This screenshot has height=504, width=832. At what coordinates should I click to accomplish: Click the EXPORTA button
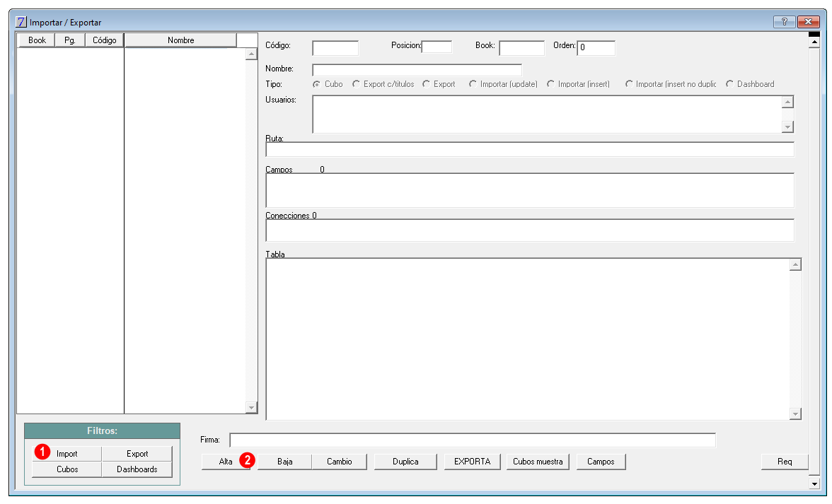[x=473, y=462]
